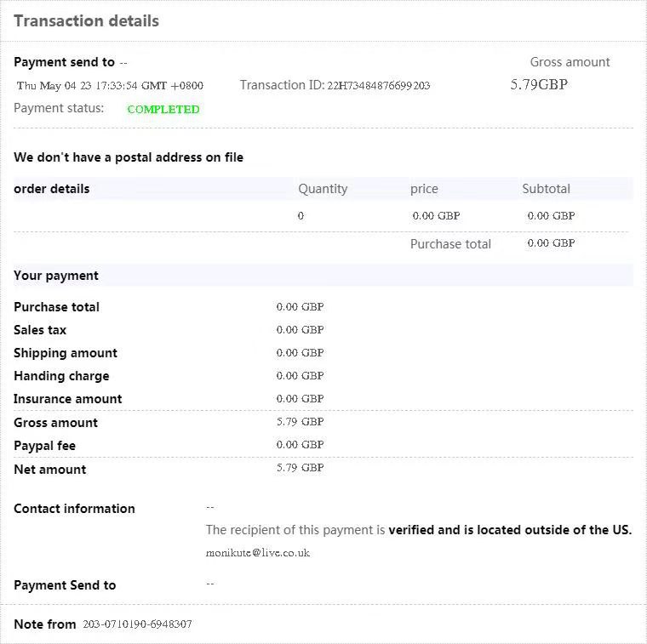This screenshot has width=647, height=644.
Task: Click the price column header
Action: [x=424, y=189]
